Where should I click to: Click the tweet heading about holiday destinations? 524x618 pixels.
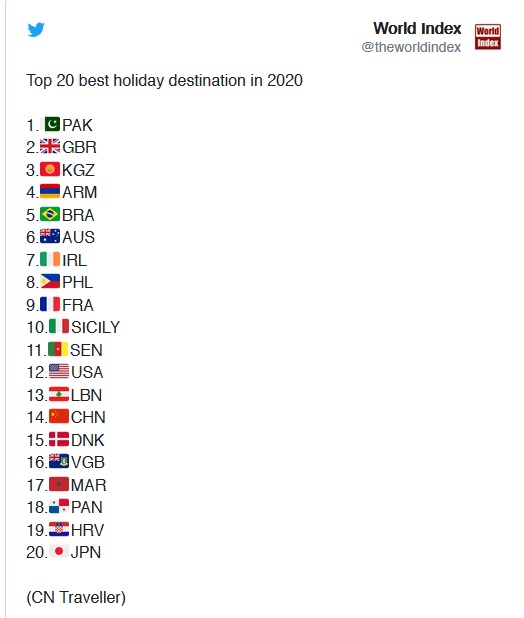164,81
